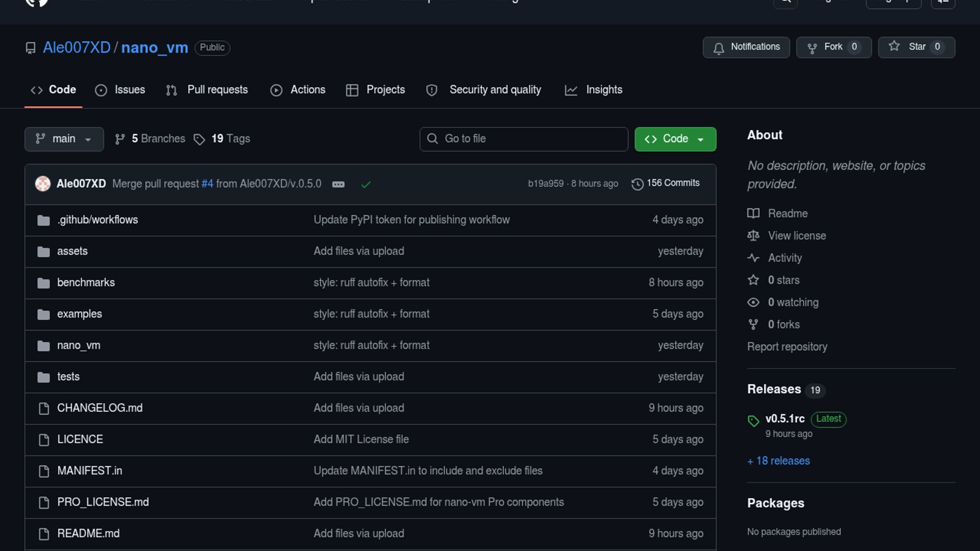
Task: Open the .github/workflows folder
Action: click(x=97, y=220)
